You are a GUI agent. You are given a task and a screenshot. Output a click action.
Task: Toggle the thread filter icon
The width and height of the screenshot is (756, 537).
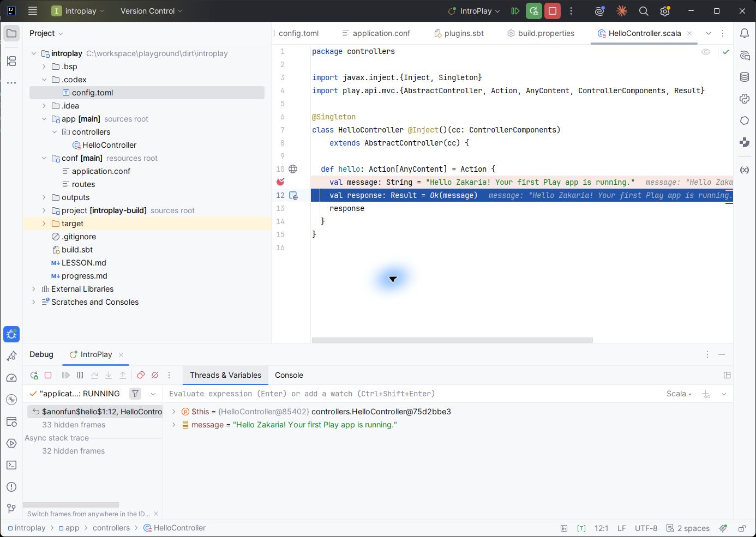click(135, 394)
